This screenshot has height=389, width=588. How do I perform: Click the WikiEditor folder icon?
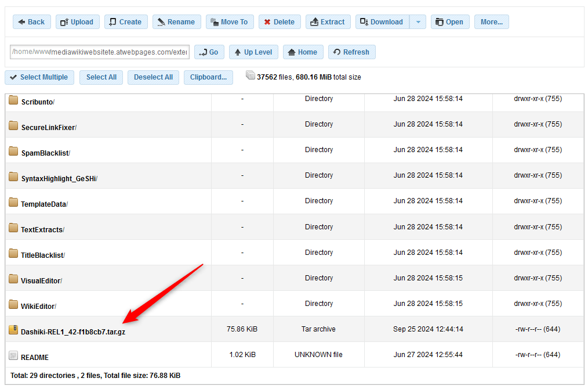coord(13,303)
